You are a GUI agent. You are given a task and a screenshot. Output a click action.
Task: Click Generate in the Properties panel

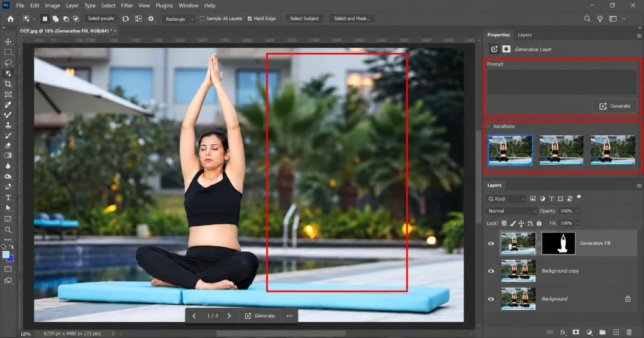pos(615,106)
